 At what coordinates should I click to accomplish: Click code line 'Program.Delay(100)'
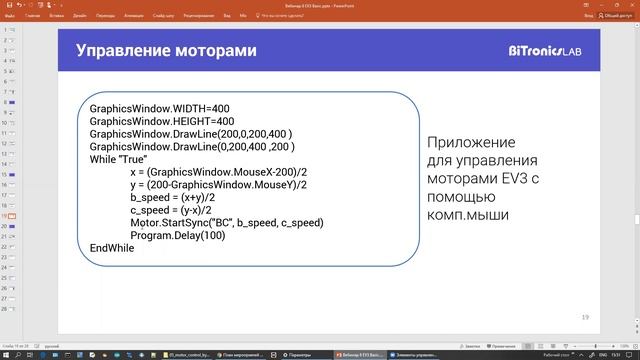point(178,236)
